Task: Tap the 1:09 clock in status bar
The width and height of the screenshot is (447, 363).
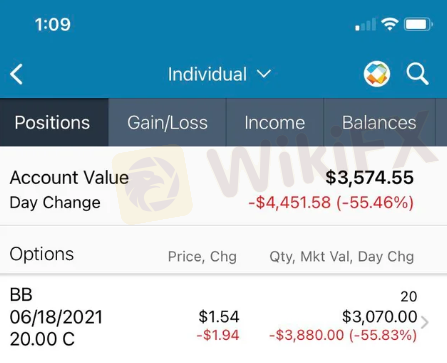Action: [x=53, y=24]
